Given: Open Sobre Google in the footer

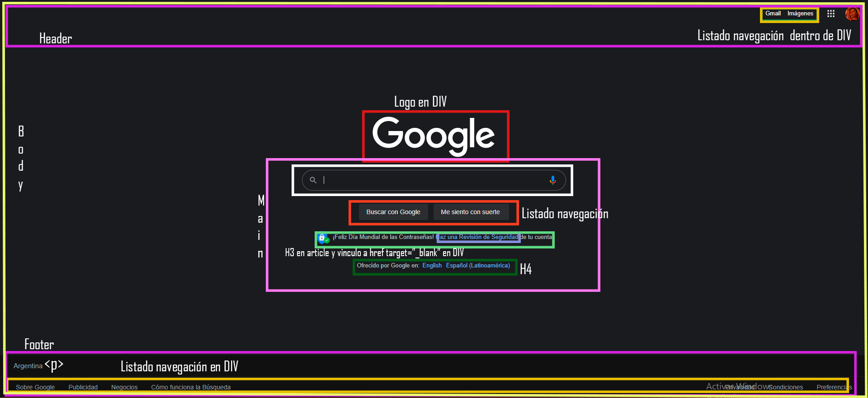Looking at the screenshot, I should (x=35, y=387).
